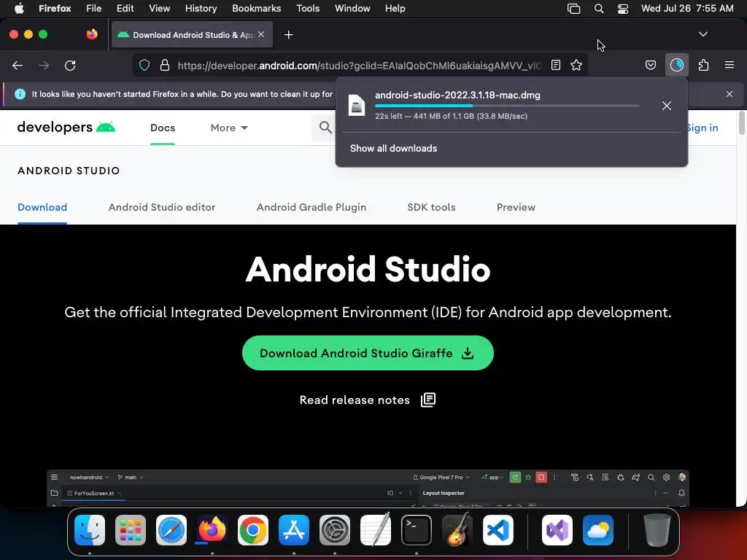Click the downloads progress toolbar icon
The height and width of the screenshot is (560, 747).
coord(676,65)
